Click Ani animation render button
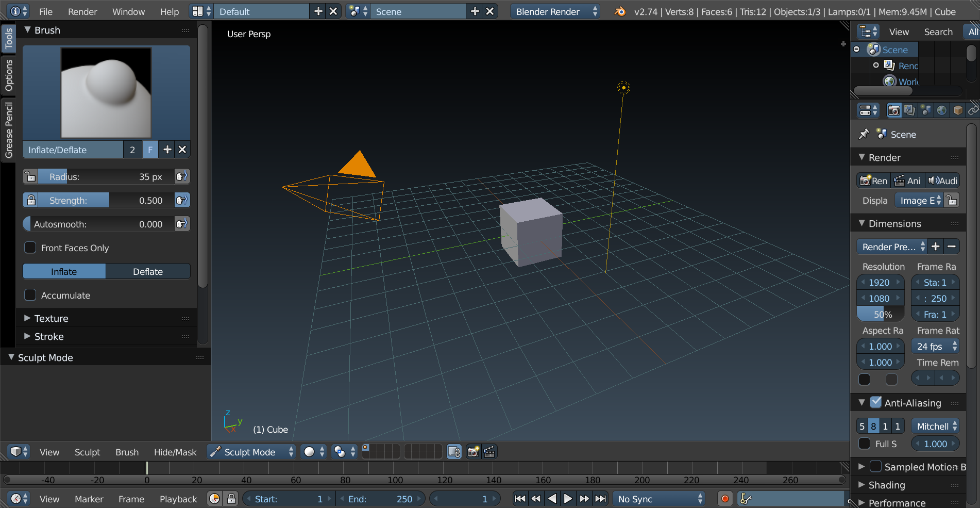 908,181
